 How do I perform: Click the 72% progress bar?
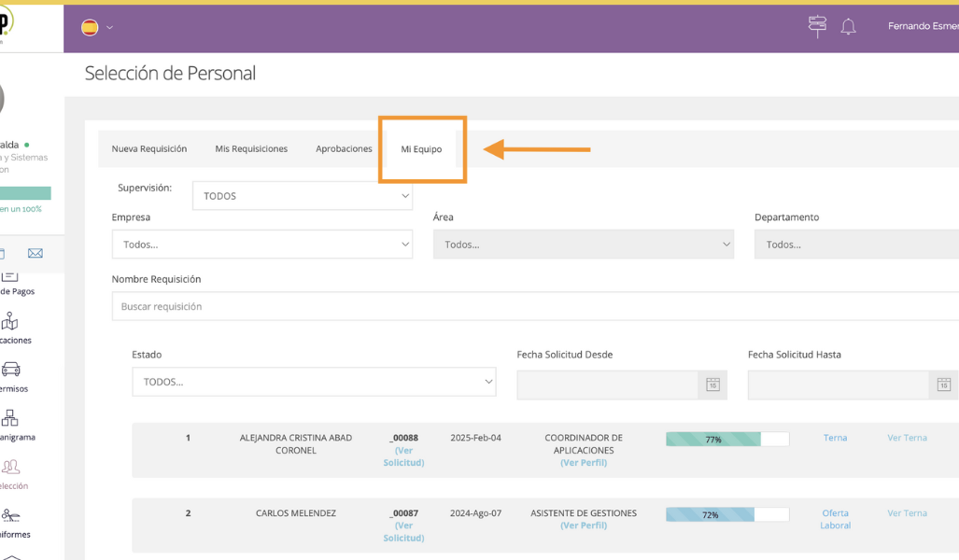tap(727, 515)
